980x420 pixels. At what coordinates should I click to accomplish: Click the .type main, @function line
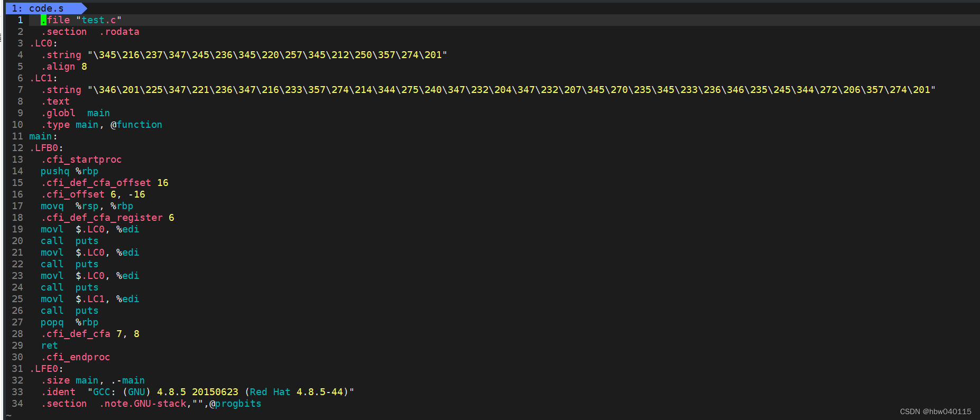101,124
